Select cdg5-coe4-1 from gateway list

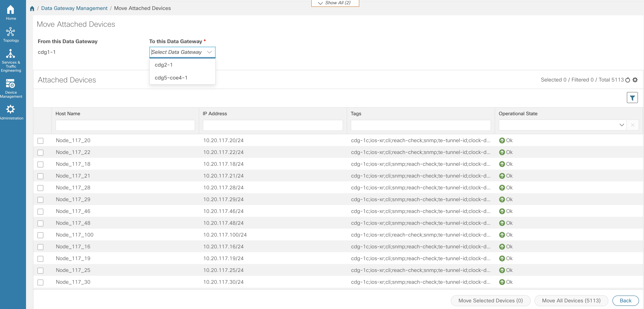(x=171, y=78)
